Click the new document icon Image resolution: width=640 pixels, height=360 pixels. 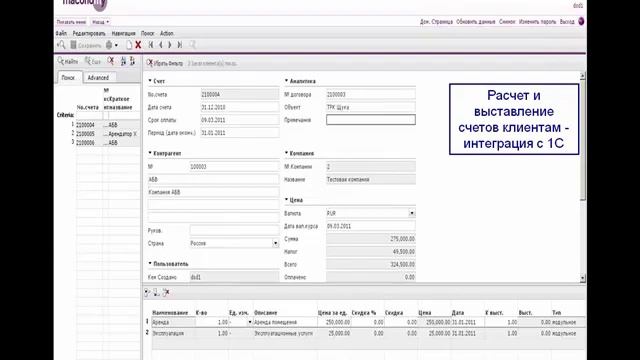[129, 45]
